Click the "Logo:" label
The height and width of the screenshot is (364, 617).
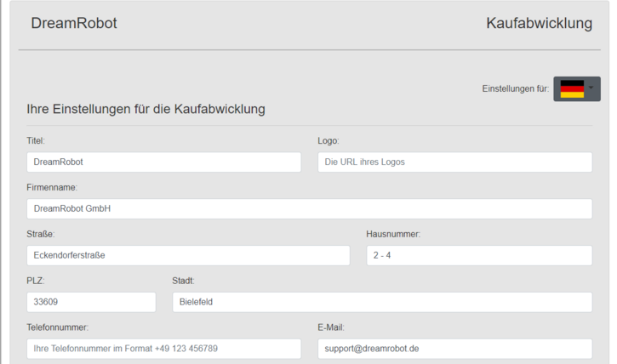point(328,140)
